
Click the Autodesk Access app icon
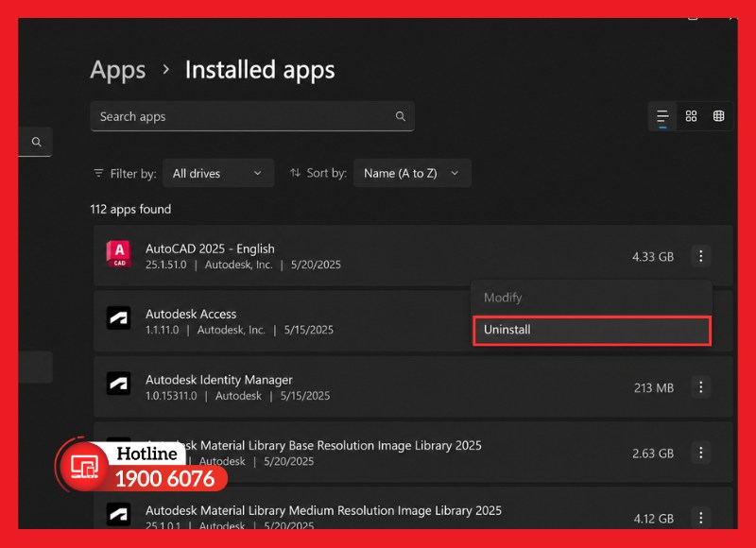pyautogui.click(x=119, y=318)
